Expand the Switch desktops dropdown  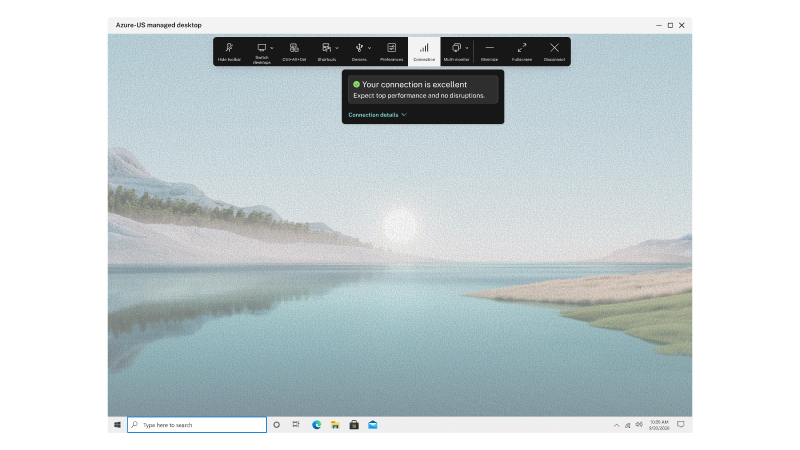271,48
